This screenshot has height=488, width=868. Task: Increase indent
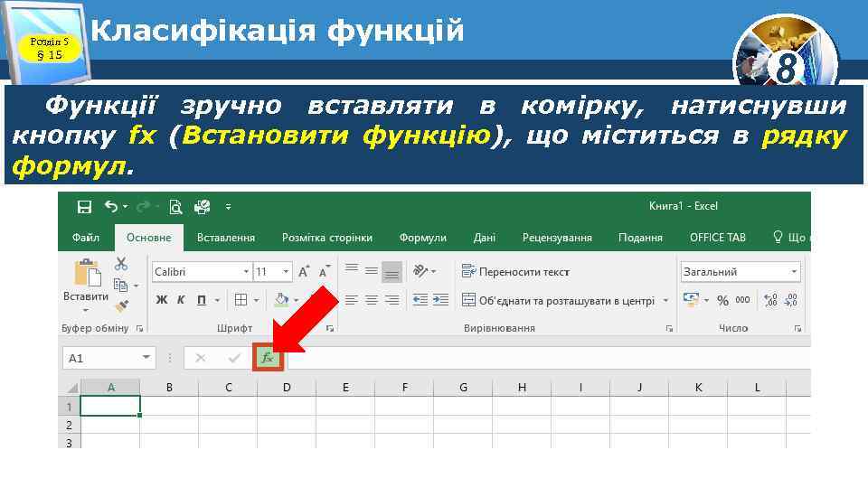click(440, 300)
